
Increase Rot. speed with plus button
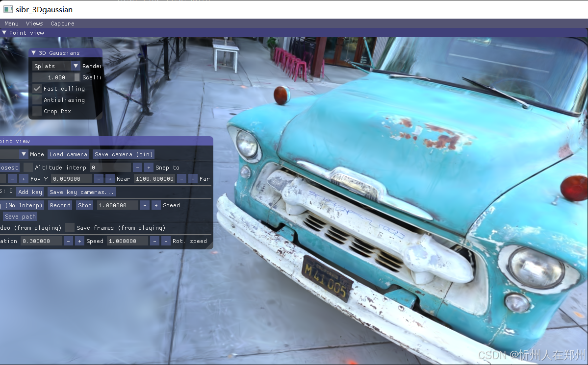(x=166, y=241)
